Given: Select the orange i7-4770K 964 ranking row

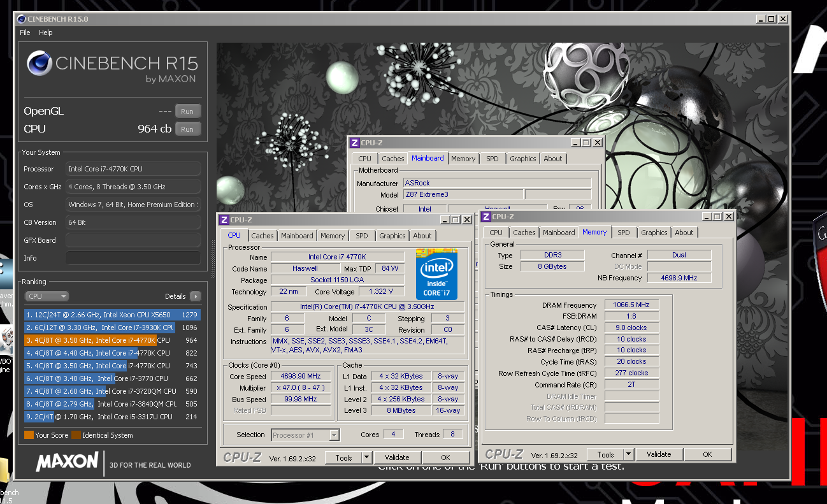Looking at the screenshot, I should point(112,340).
